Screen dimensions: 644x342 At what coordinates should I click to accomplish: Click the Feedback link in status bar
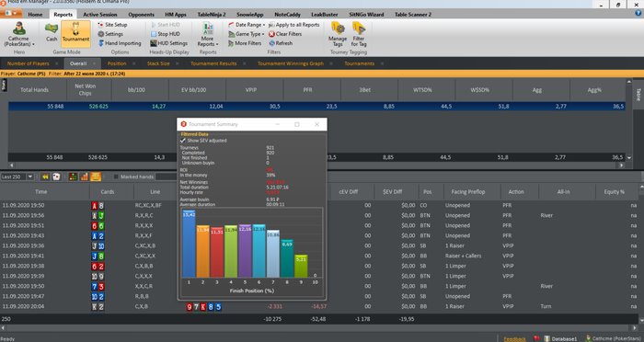(x=514, y=338)
